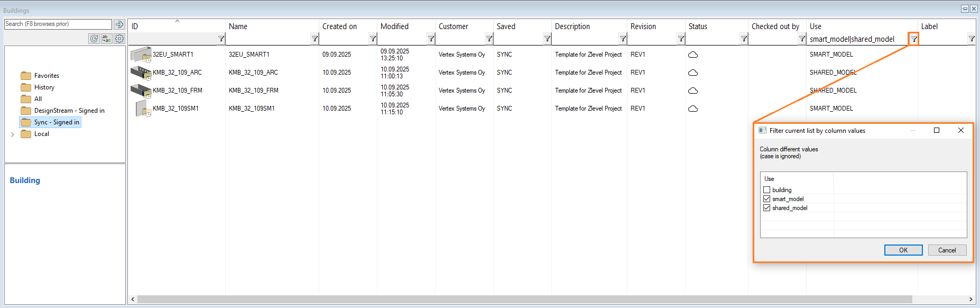Click the highlighted Use column filter icon

point(914,39)
